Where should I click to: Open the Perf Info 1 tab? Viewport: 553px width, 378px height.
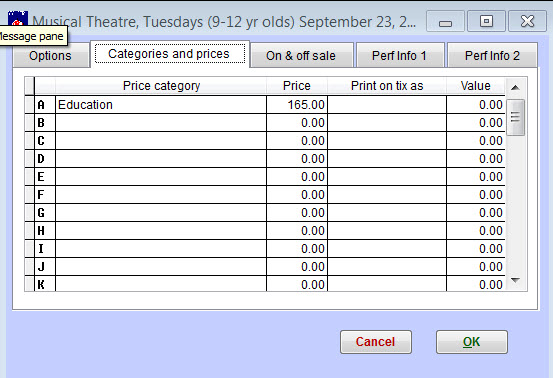(399, 55)
